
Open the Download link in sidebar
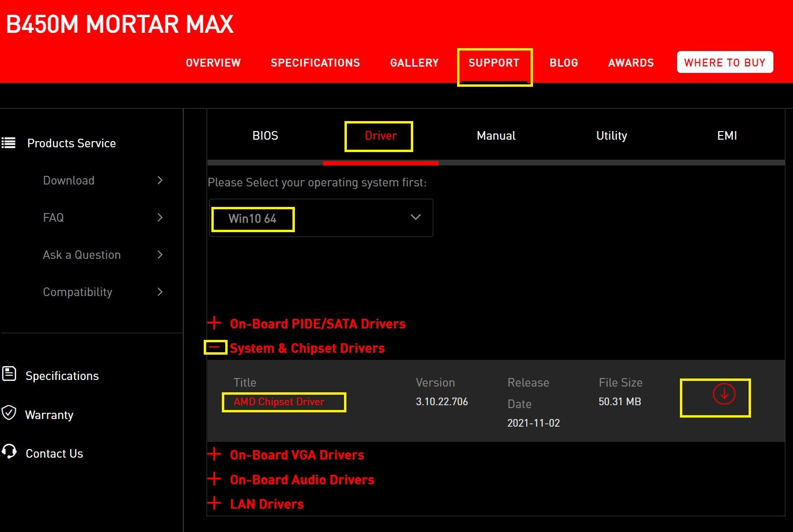69,180
